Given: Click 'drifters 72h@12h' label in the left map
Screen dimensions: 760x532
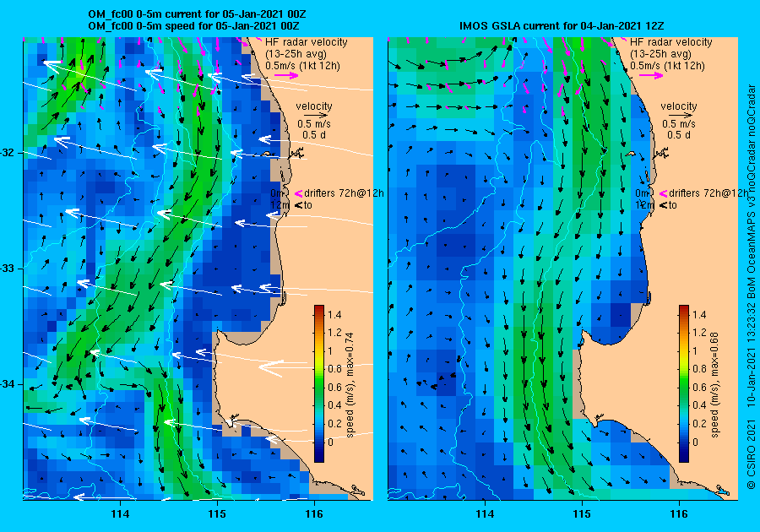Looking at the screenshot, I should coord(345,193).
